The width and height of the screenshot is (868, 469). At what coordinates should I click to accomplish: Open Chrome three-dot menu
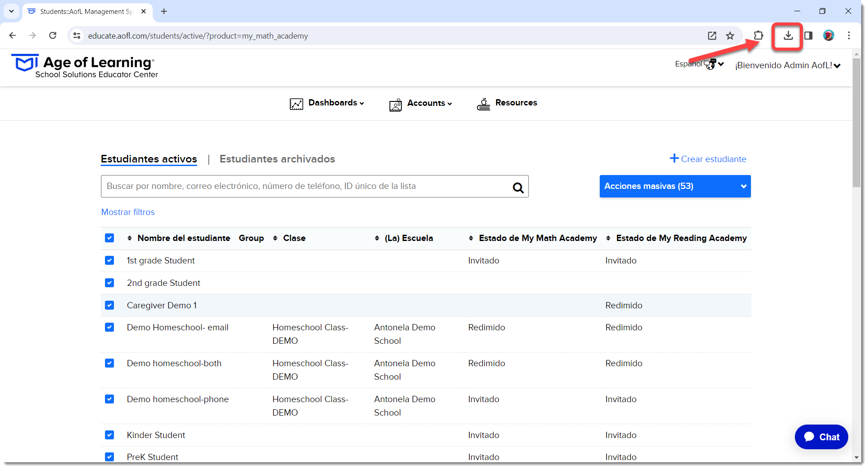tap(849, 35)
